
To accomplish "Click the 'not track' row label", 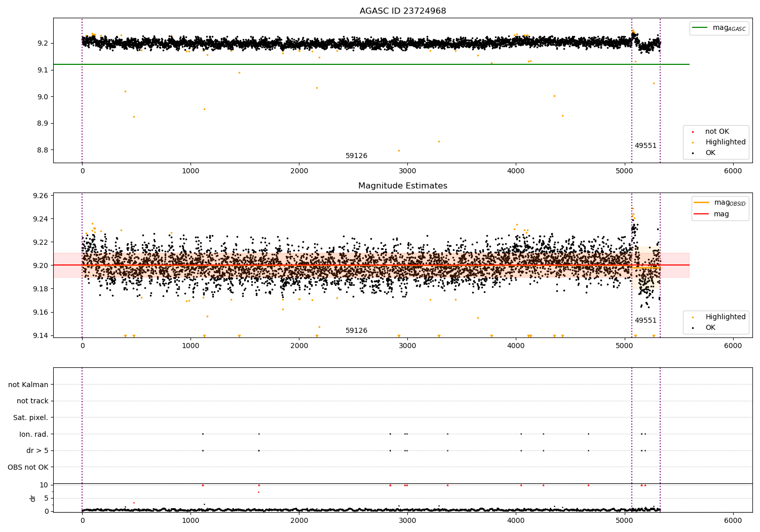I will pyautogui.click(x=32, y=401).
